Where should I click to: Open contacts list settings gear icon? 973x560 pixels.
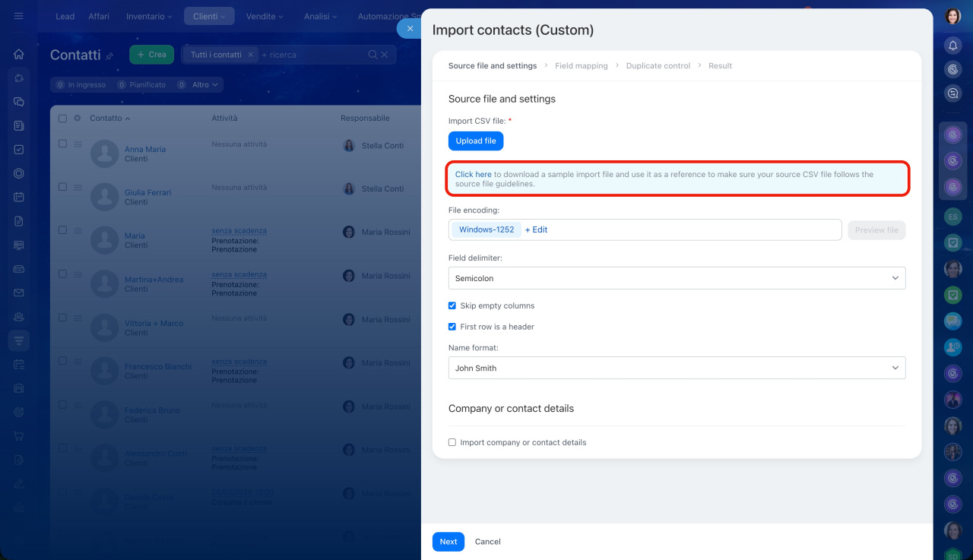[x=77, y=119]
